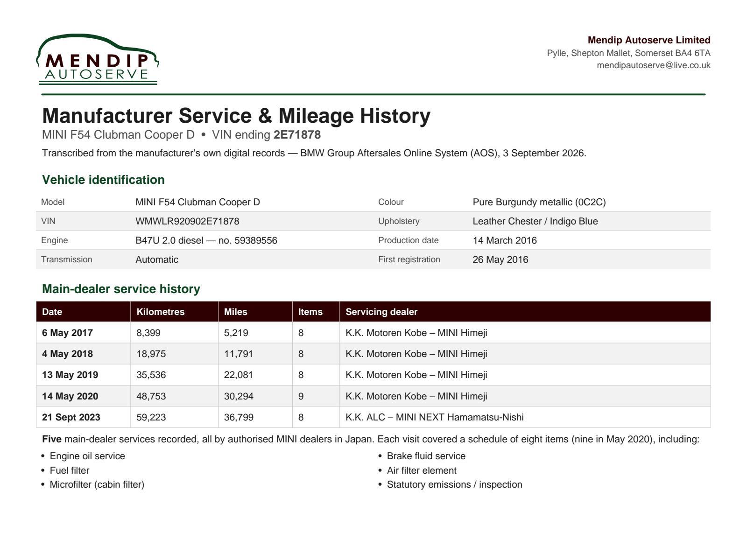The height and width of the screenshot is (560, 747).
Task: Click the dealer name in the 6 May 2017 row
Action: [x=416, y=333]
